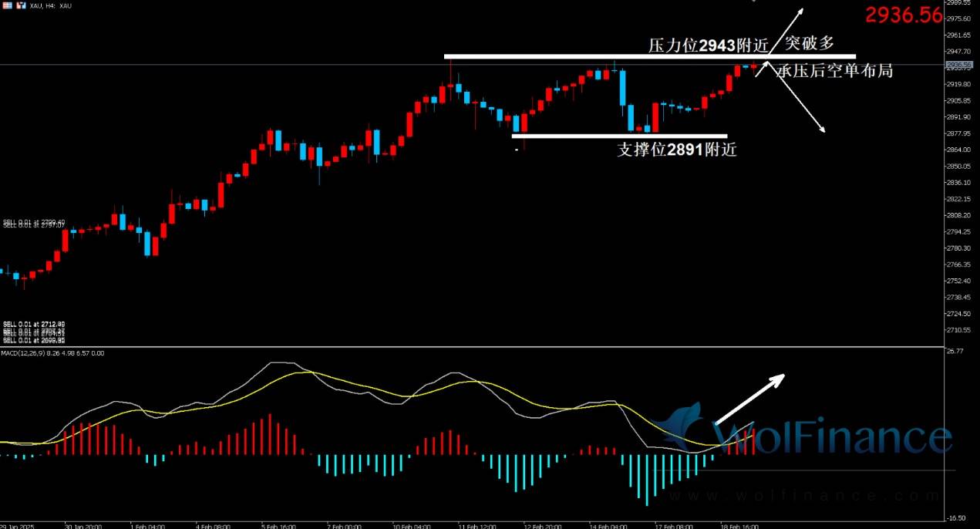Click the 突破多 annotation text
This screenshot has height=529, width=980.
tap(809, 42)
